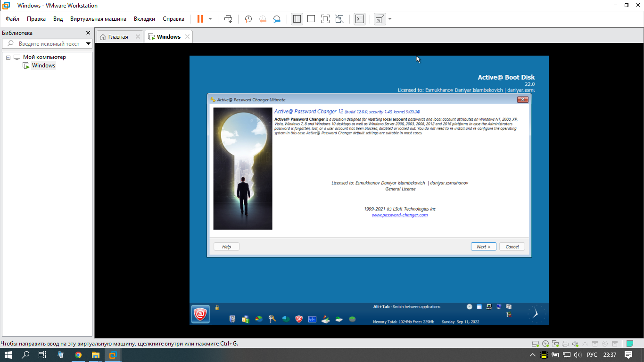Viewport: 644px width, 362px height.
Task: Click the window tray icon in boot disk
Action: (x=479, y=306)
